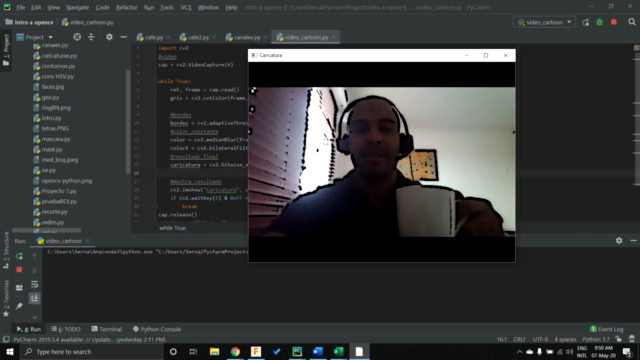Toggle scroll to end in Run console

tap(34, 298)
